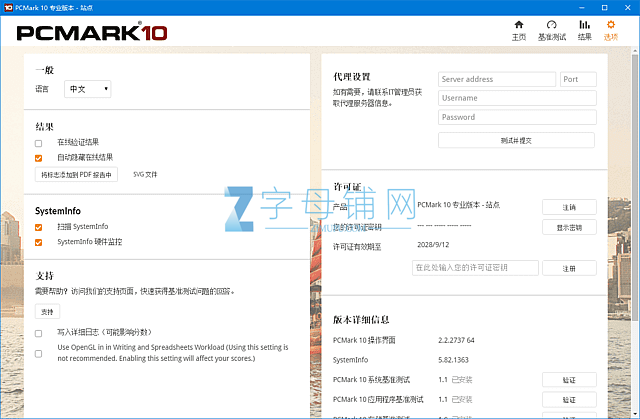Toggle the 扫描 SystemInfo checkbox
Screen dimensions: 640x419
38,227
